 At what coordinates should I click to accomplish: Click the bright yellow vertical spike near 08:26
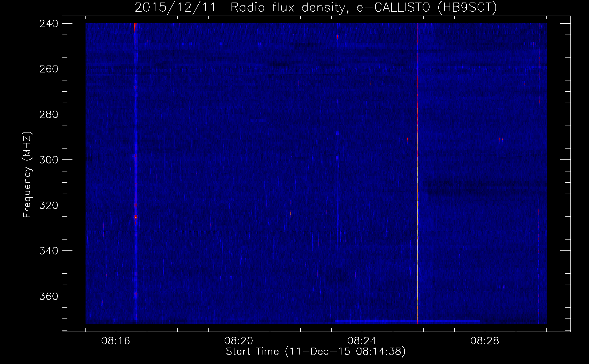pyautogui.click(x=417, y=174)
